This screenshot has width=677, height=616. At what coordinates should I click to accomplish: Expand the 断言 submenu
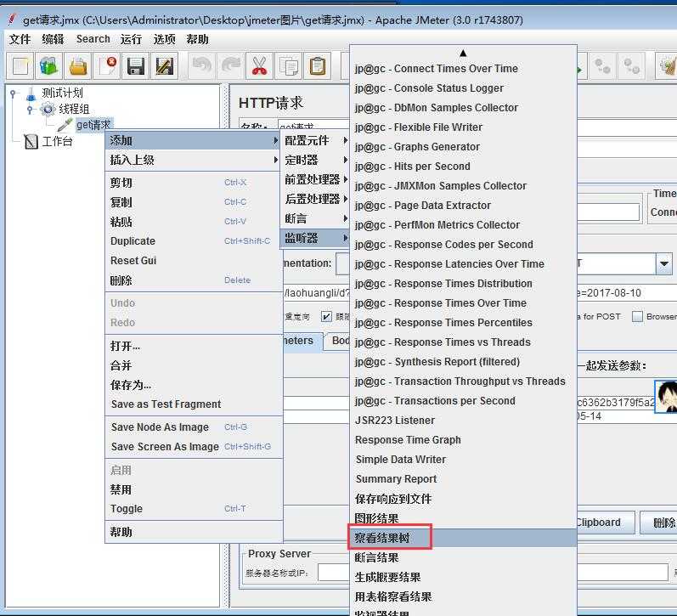316,218
